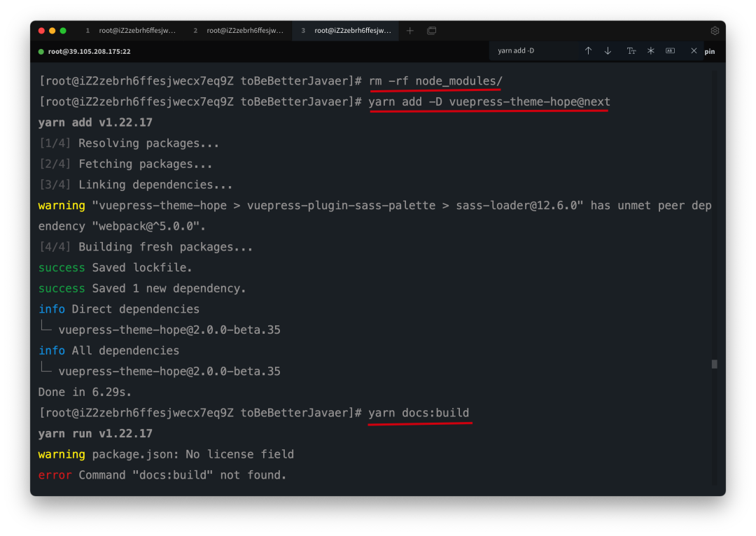This screenshot has width=756, height=536.
Task: Open the settings gear icon
Action: tap(715, 31)
